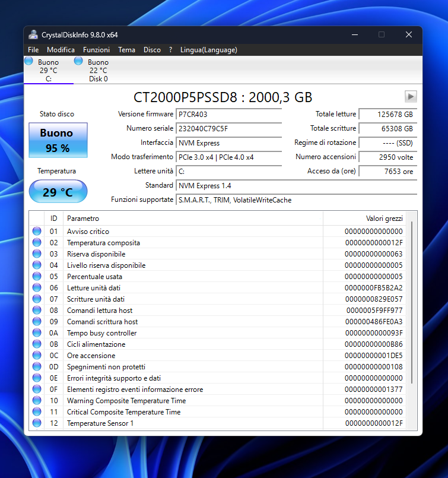Screen dimensions: 448x478
Task: Open the Disco menu
Action: pyautogui.click(x=152, y=50)
